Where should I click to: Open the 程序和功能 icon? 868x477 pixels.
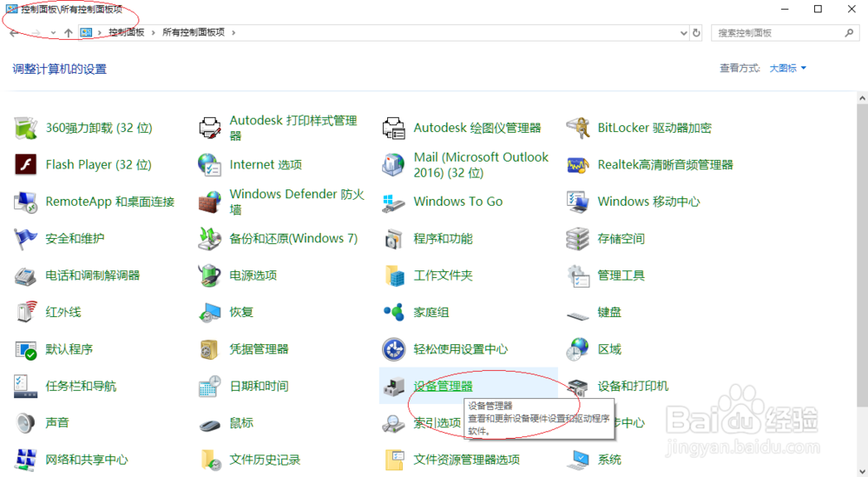[393, 239]
